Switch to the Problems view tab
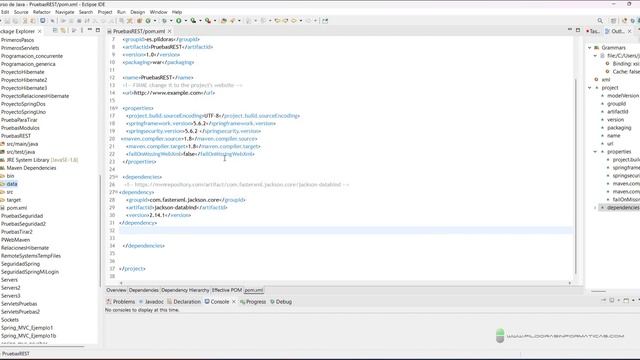 click(x=121, y=302)
